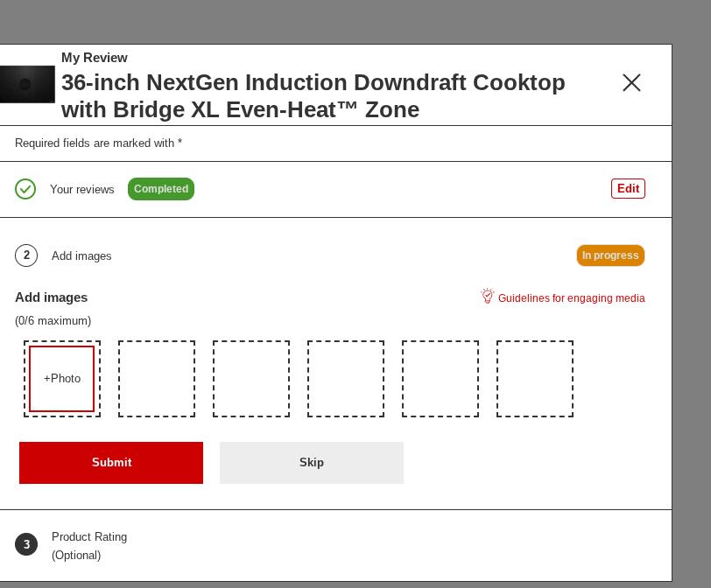
Task: Select the number 3 step circle
Action: click(x=26, y=544)
